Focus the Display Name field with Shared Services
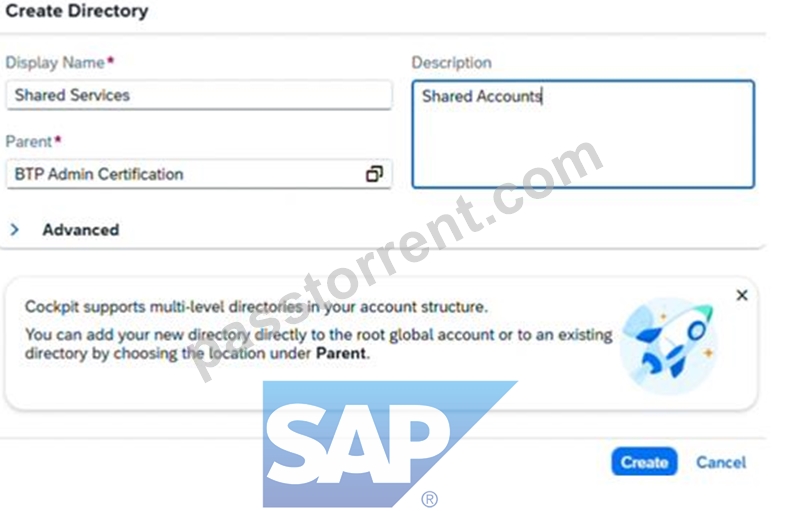 pos(199,95)
